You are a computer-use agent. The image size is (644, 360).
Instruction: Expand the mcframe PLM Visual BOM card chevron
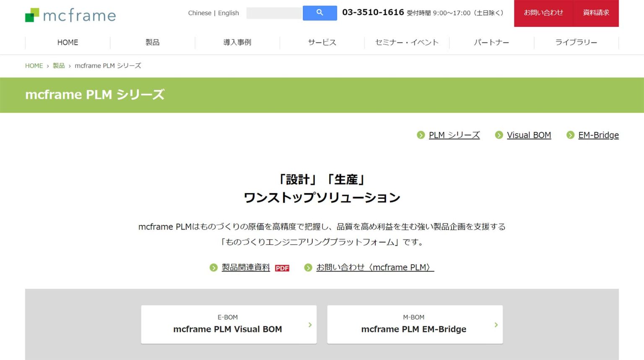[x=310, y=325]
